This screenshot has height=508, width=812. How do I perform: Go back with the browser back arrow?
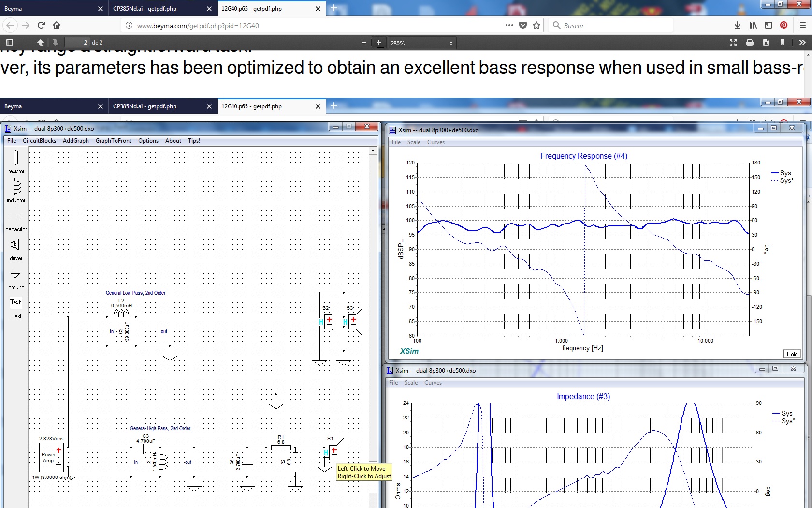pos(11,25)
